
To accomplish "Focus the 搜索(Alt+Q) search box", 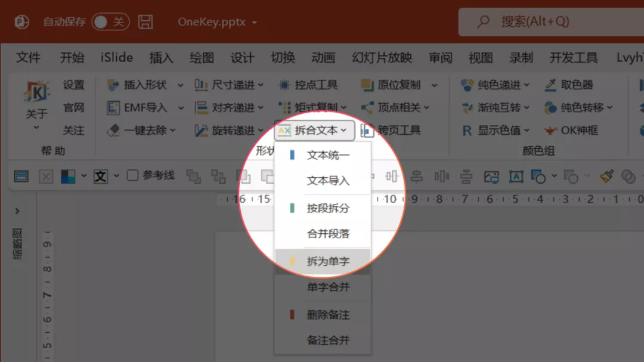I will point(550,22).
